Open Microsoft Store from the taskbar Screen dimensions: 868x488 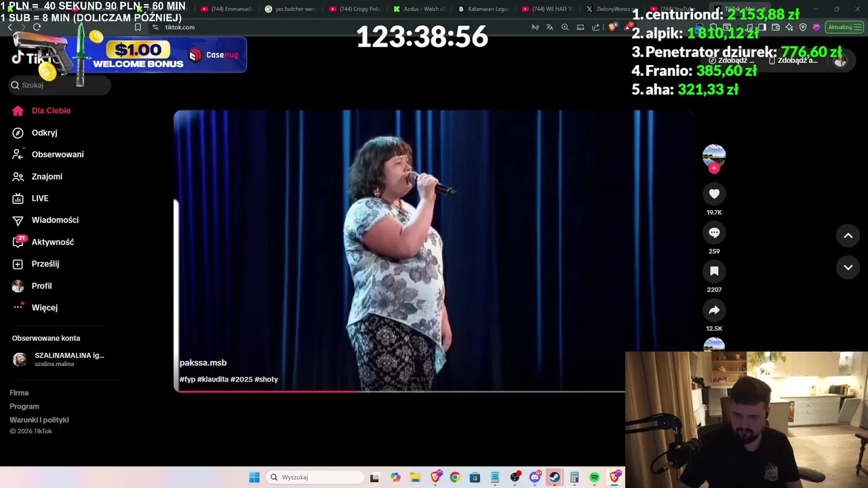(x=475, y=477)
